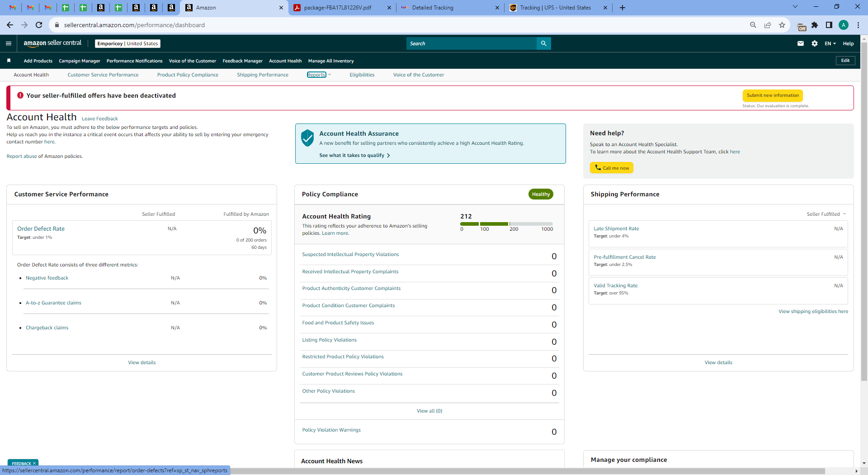Close the FEEDBACK badge with its X
868x475 pixels.
coord(34,463)
